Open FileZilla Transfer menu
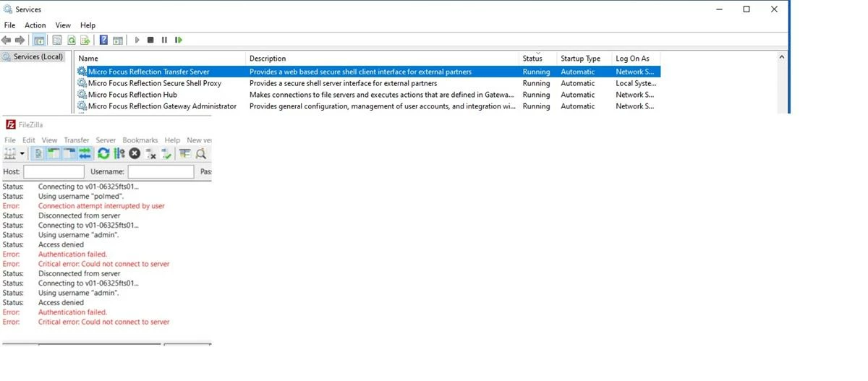 (77, 140)
